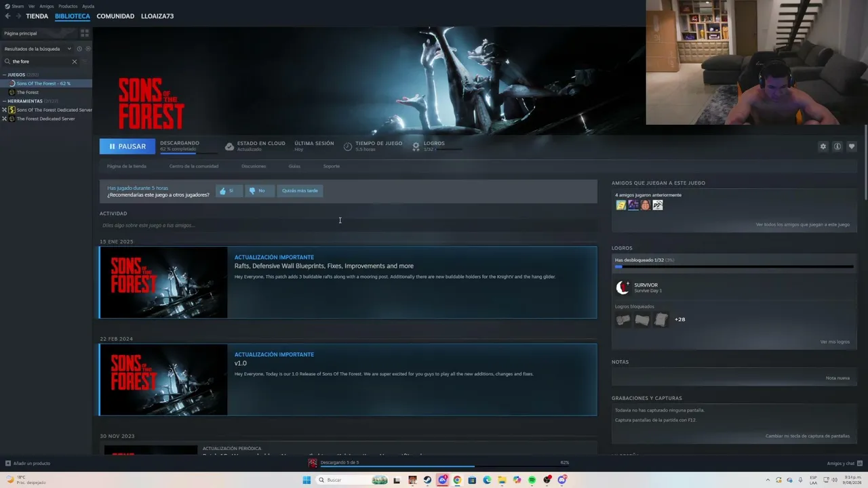868x488 pixels.
Task: Open Spotify from the taskbar
Action: 532,480
